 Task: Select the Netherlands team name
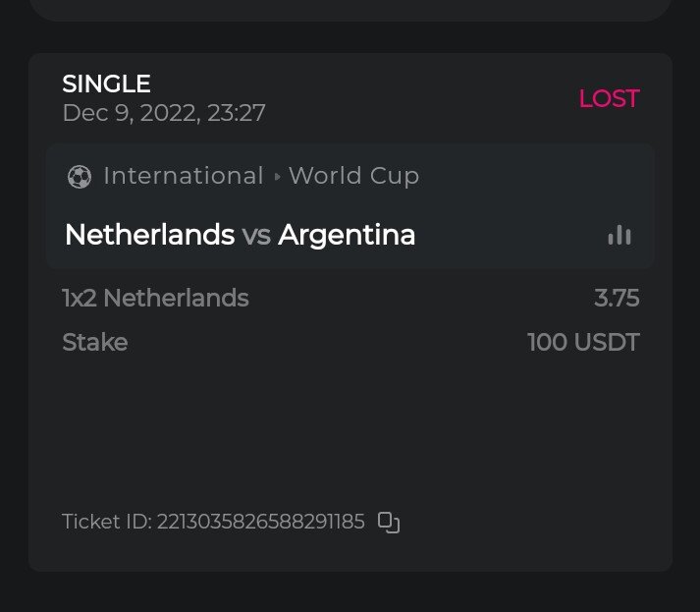[x=149, y=235]
